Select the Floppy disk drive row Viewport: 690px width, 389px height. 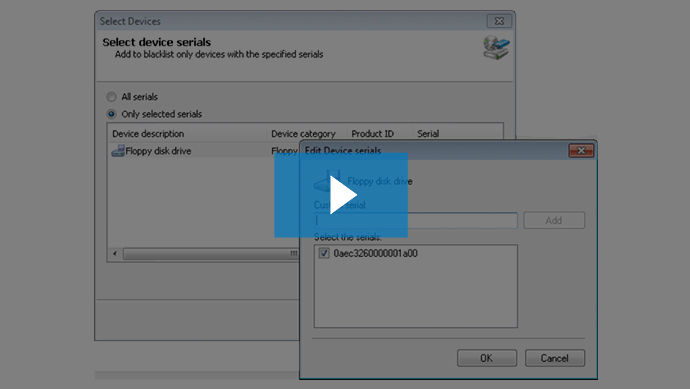[x=203, y=151]
